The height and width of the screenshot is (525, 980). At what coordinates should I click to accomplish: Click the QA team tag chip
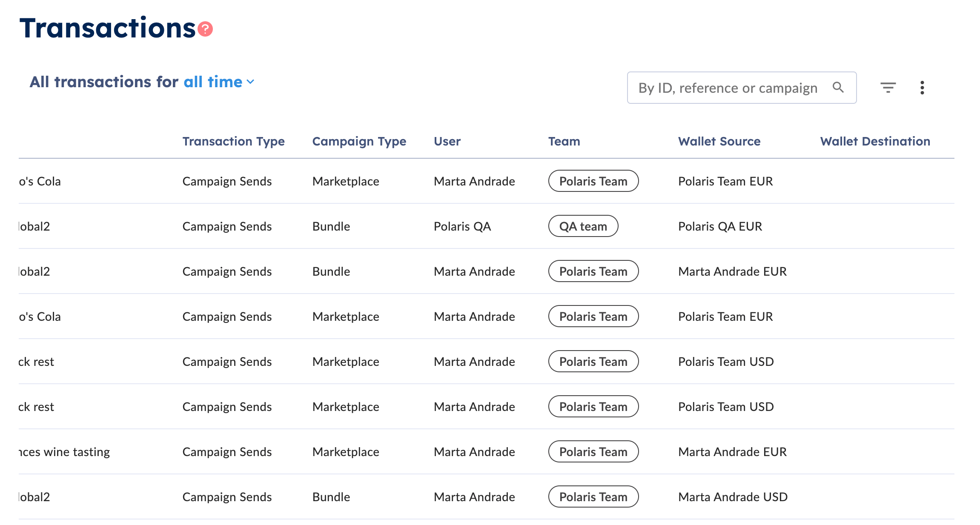click(x=583, y=226)
